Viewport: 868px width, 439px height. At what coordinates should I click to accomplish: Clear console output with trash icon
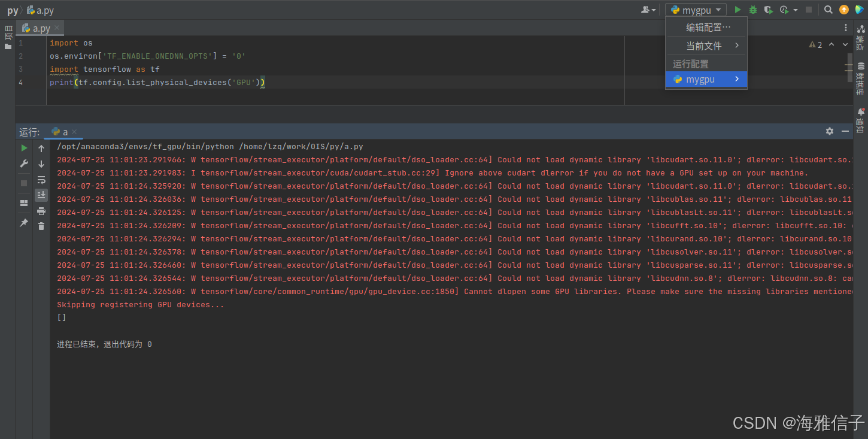point(41,226)
